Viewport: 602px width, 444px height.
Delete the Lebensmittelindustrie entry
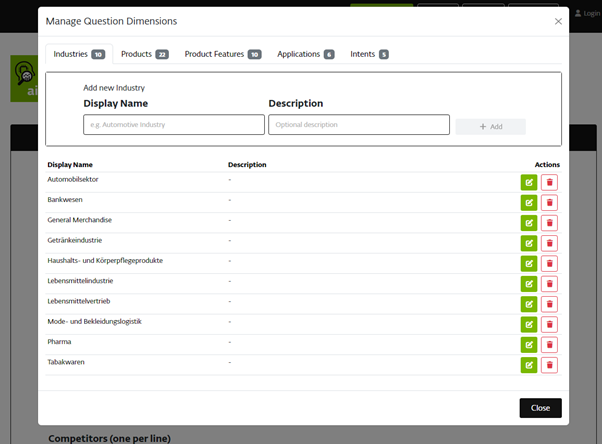coord(549,284)
